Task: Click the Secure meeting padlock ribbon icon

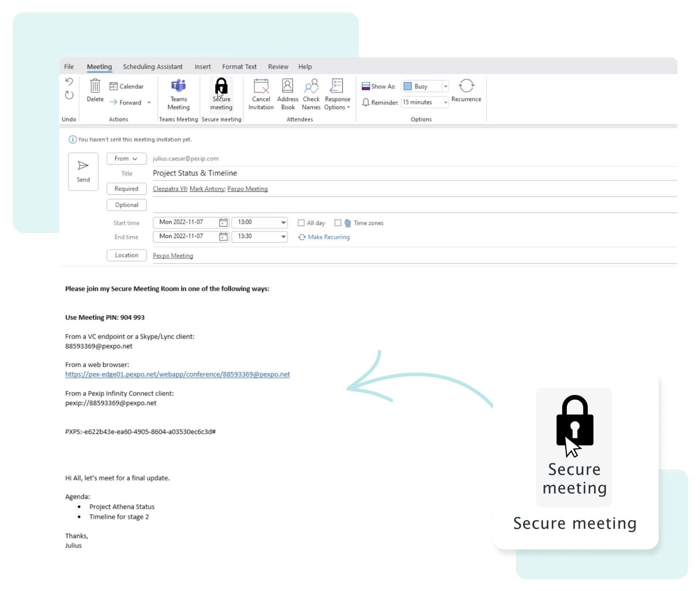Action: click(221, 86)
